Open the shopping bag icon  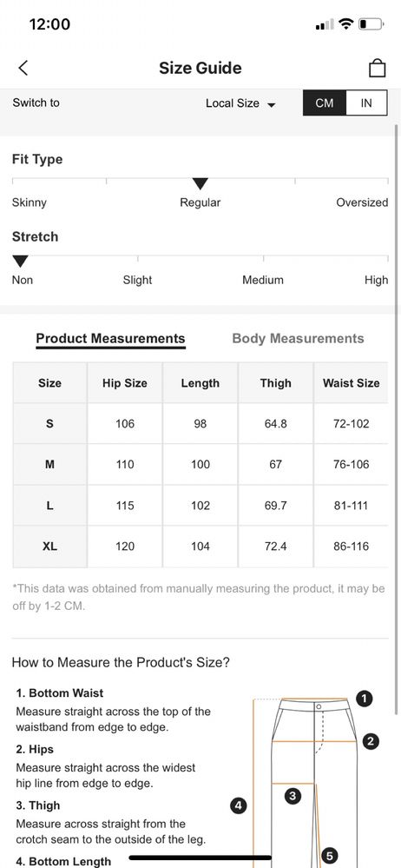tap(377, 68)
